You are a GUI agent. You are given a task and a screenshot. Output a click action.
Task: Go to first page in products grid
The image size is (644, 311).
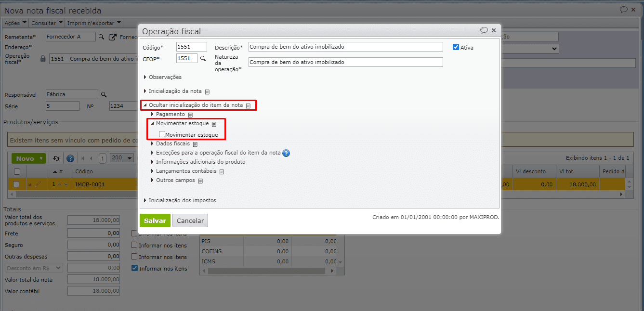coord(82,158)
